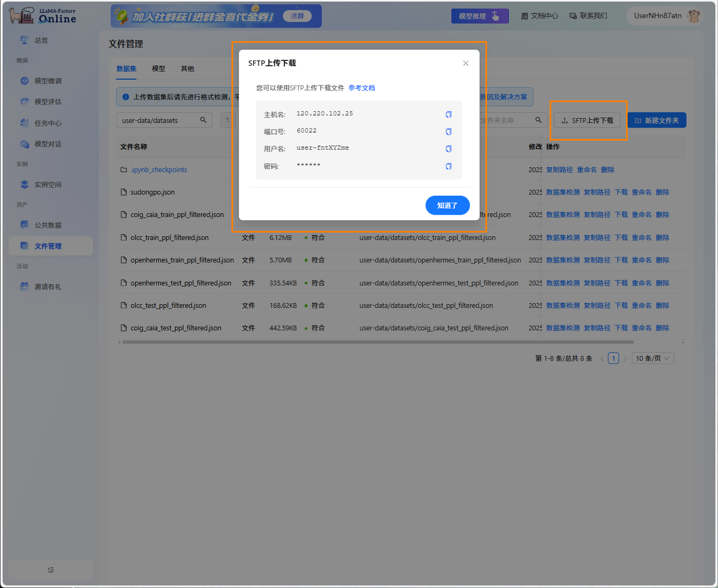Click the 知道了 confirm button
Screen dimensions: 718x588
point(447,205)
